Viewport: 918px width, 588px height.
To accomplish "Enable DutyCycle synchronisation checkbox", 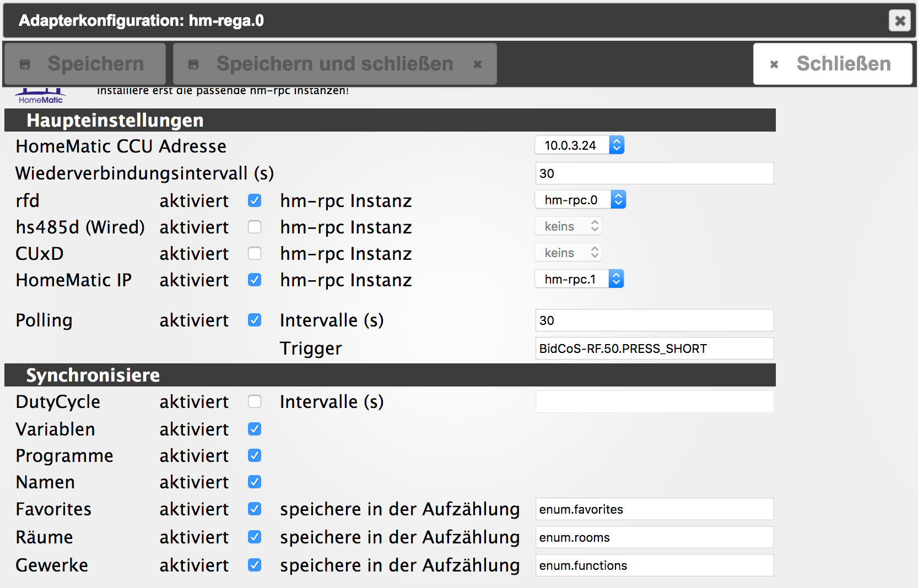I will 255,401.
